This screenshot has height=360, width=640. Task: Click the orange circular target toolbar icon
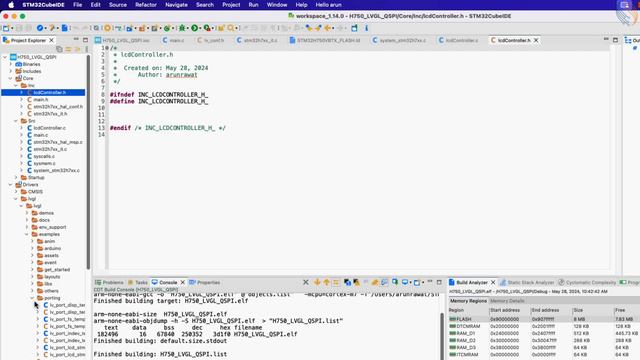point(107,28)
